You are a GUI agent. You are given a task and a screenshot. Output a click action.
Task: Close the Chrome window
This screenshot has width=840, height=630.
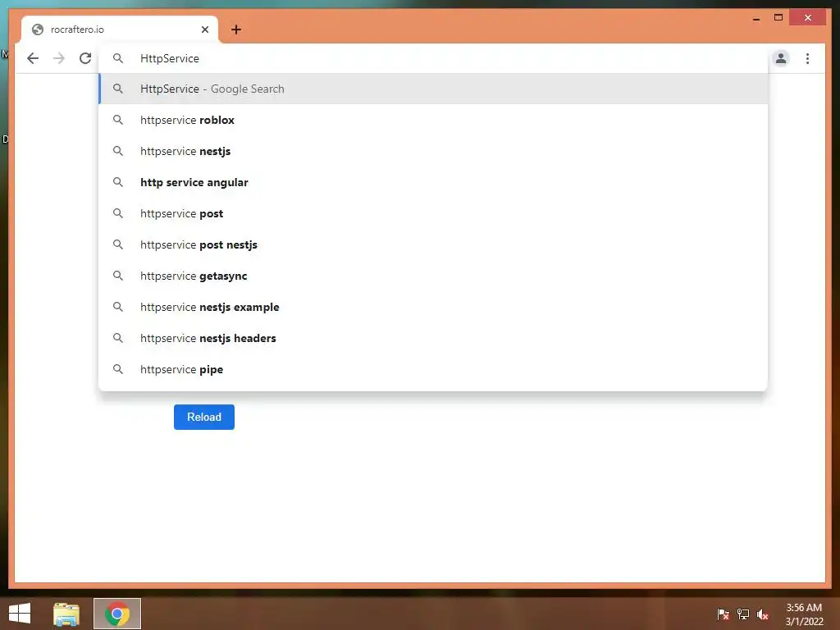[808, 18]
